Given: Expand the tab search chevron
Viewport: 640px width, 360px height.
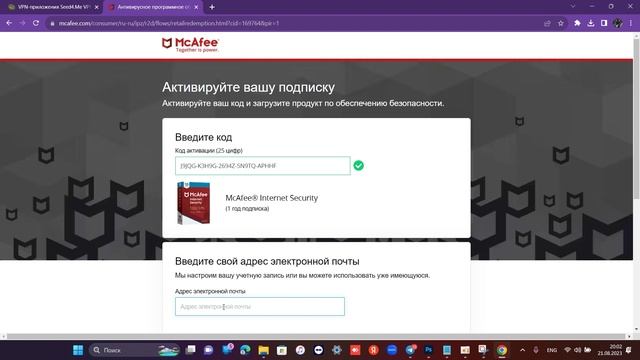Looking at the screenshot, I should (x=573, y=7).
